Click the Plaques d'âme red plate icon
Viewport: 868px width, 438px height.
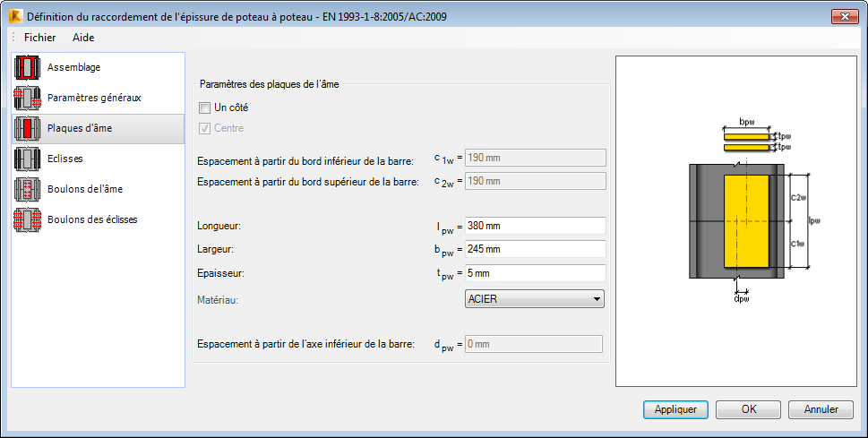[28, 128]
